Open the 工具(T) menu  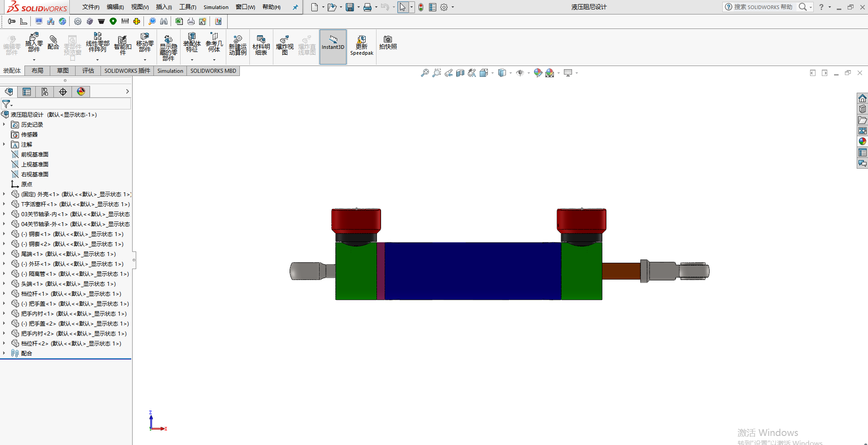coord(188,7)
